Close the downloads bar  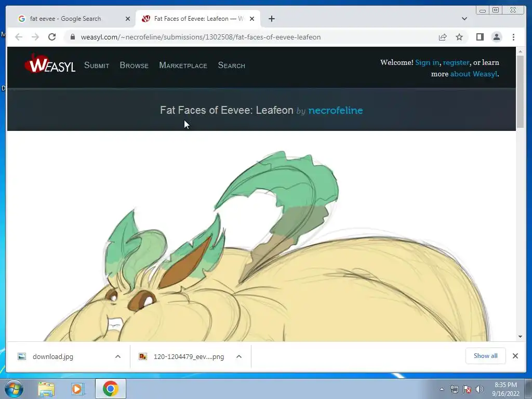click(515, 356)
